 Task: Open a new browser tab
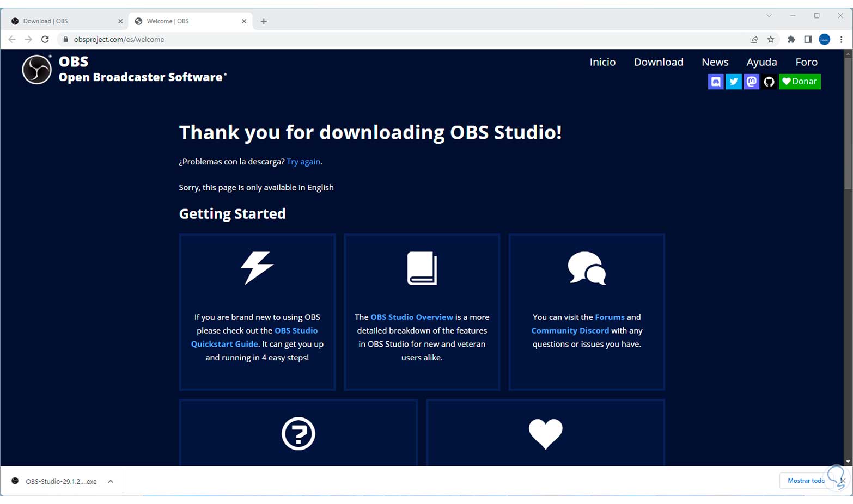coord(264,21)
